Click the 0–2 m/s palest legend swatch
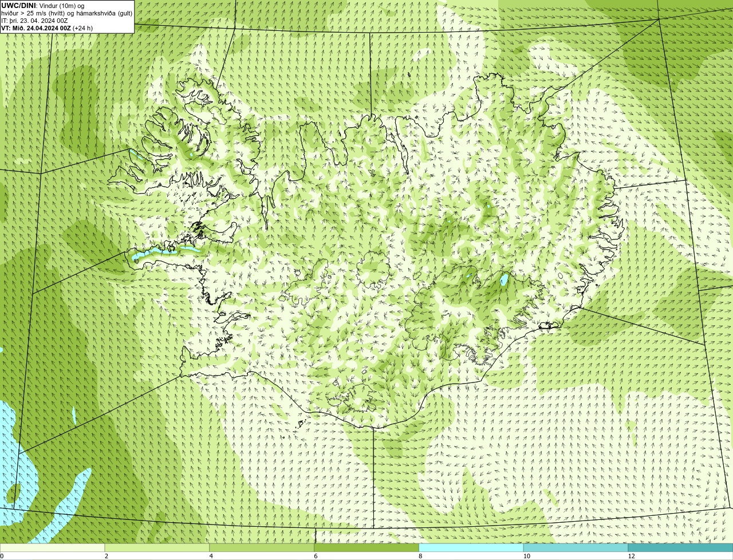This screenshot has width=733, height=560. click(53, 548)
